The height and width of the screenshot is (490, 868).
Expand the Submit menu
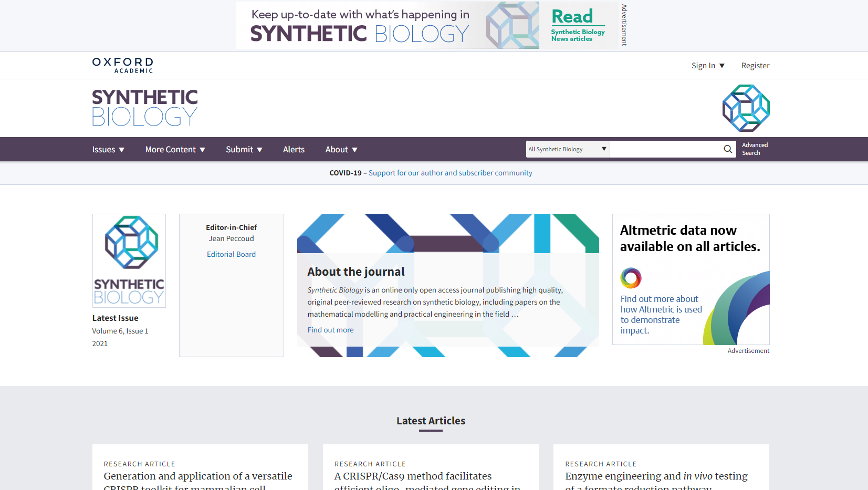[244, 150]
